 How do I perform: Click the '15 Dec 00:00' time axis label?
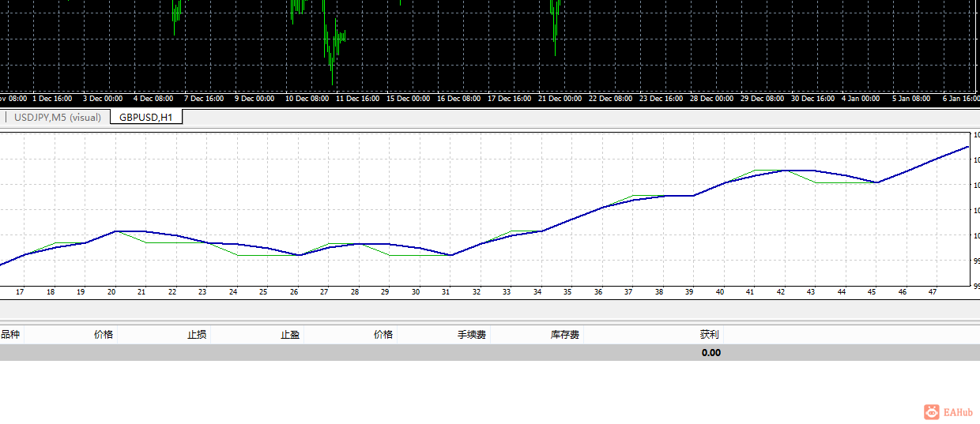point(409,99)
